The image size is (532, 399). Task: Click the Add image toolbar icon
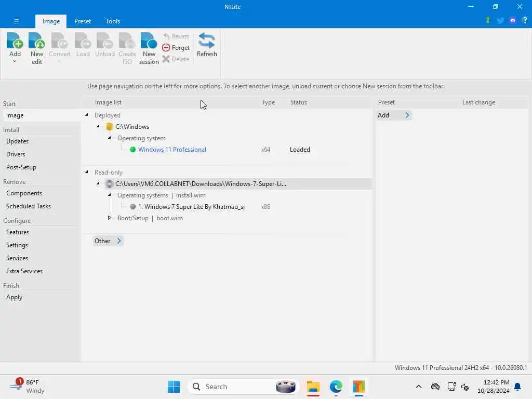click(x=15, y=41)
